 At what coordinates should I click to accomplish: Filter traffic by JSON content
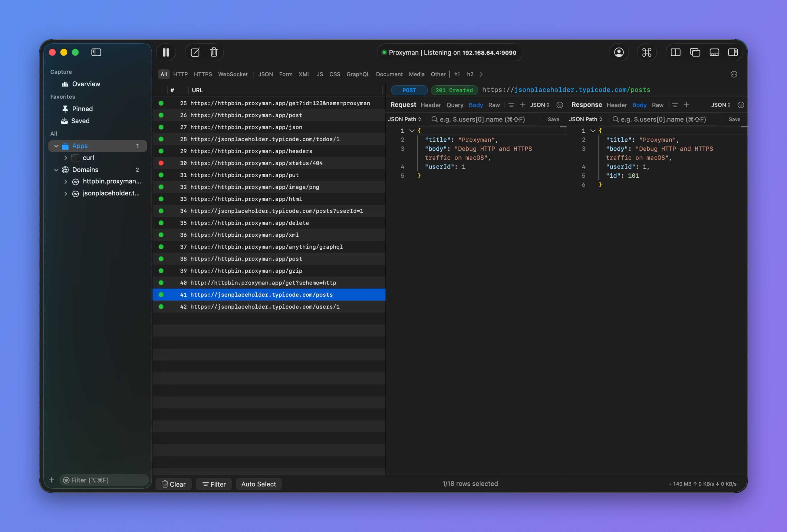click(x=265, y=74)
